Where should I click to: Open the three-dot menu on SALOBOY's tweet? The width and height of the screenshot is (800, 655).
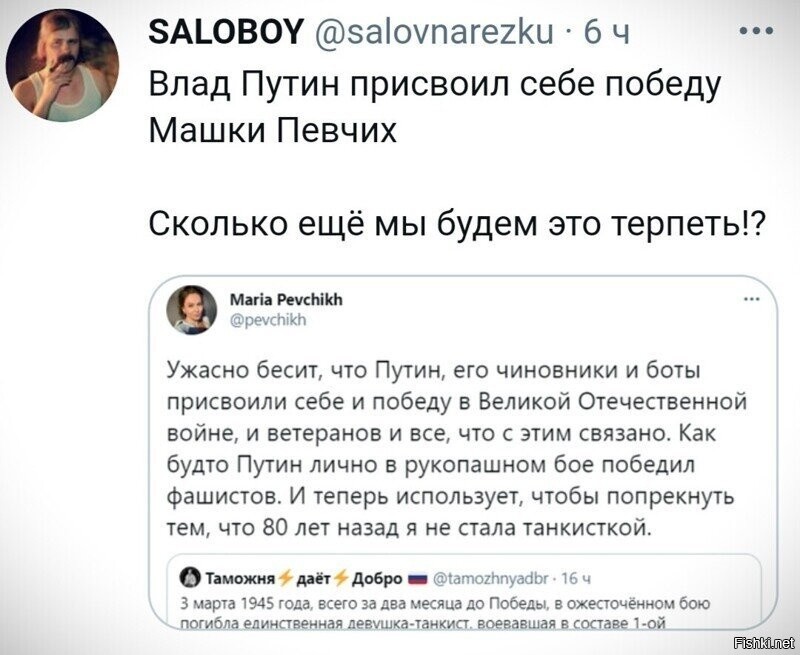point(757,32)
